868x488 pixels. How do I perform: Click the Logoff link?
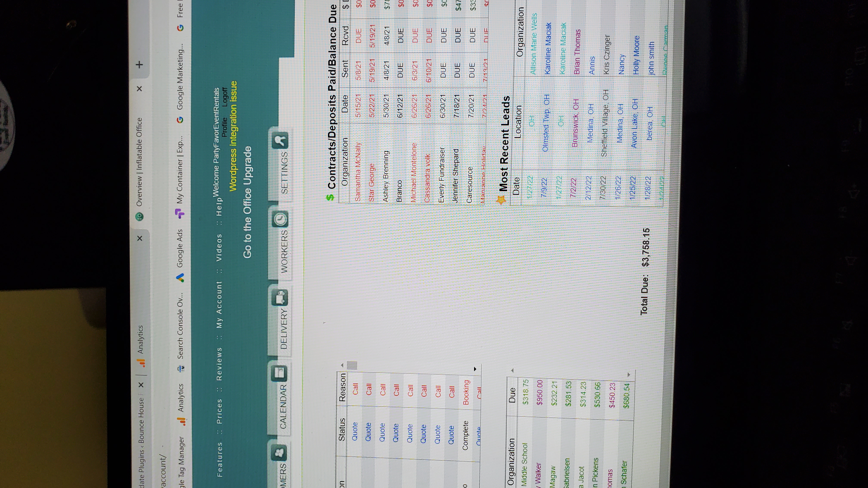[x=225, y=97]
